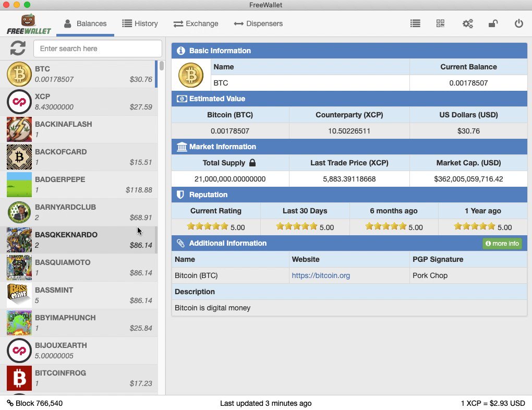This screenshot has width=532, height=410.
Task: Click the Reputation shield icon
Action: [180, 195]
